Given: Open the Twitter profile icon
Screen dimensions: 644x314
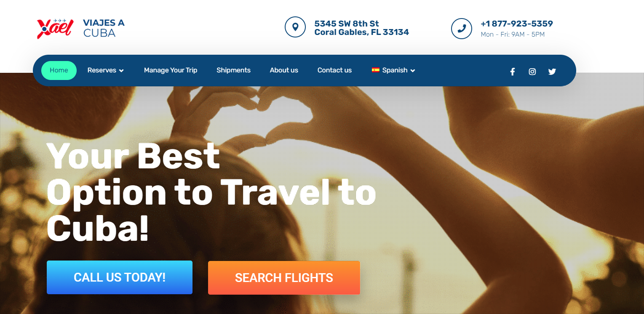Looking at the screenshot, I should pyautogui.click(x=552, y=72).
